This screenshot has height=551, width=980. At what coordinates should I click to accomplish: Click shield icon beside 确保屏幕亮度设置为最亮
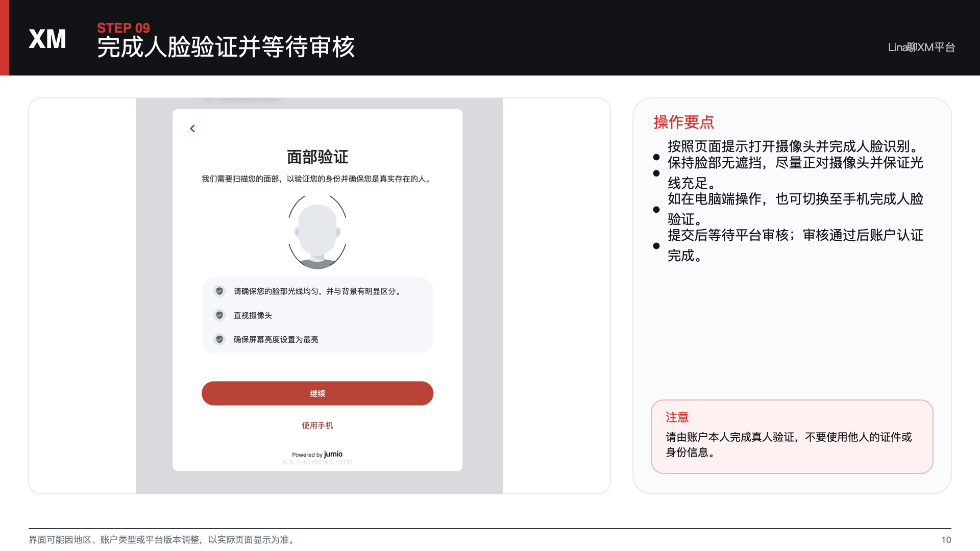click(219, 339)
